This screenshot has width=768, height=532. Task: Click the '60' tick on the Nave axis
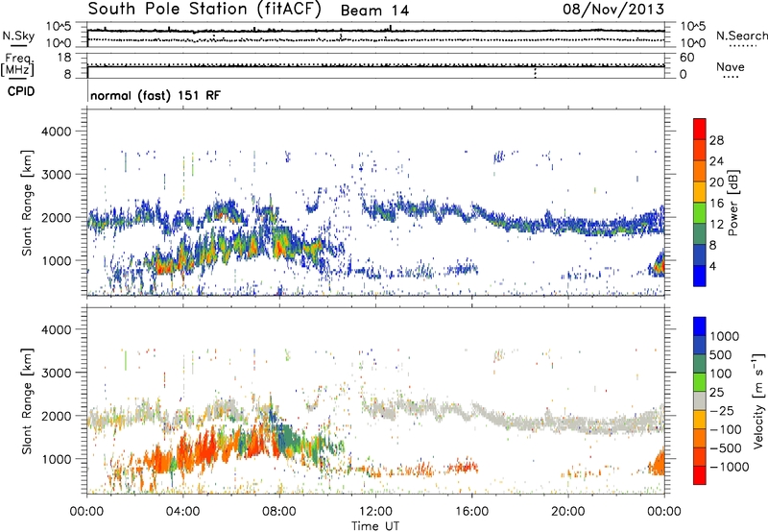click(687, 58)
